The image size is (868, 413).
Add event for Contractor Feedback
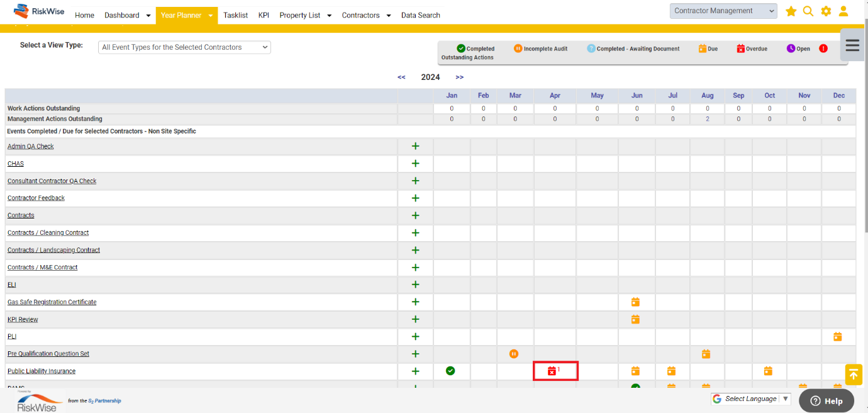tap(415, 198)
